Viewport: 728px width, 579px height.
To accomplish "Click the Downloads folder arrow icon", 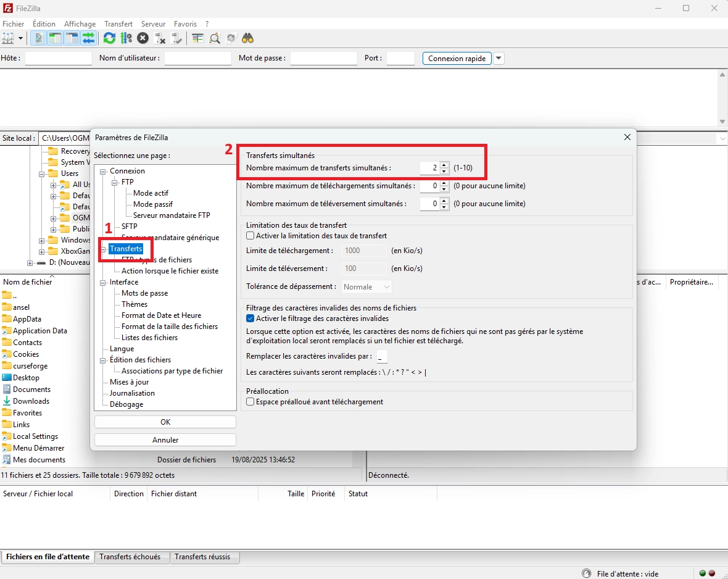I will tap(7, 401).
